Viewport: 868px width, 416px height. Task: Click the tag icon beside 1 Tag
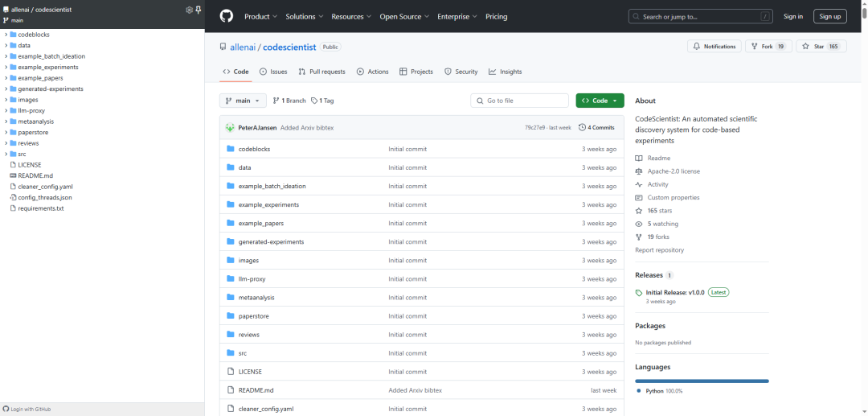pos(314,101)
